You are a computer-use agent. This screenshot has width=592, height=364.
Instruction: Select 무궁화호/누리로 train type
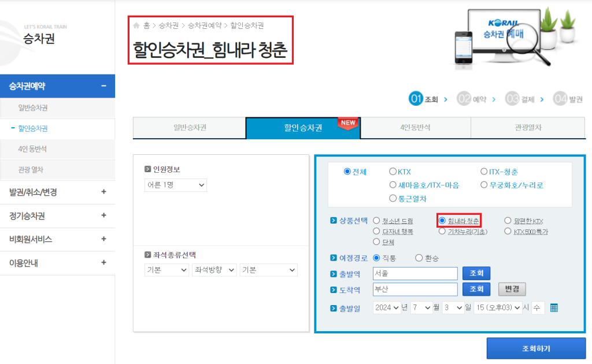point(484,185)
